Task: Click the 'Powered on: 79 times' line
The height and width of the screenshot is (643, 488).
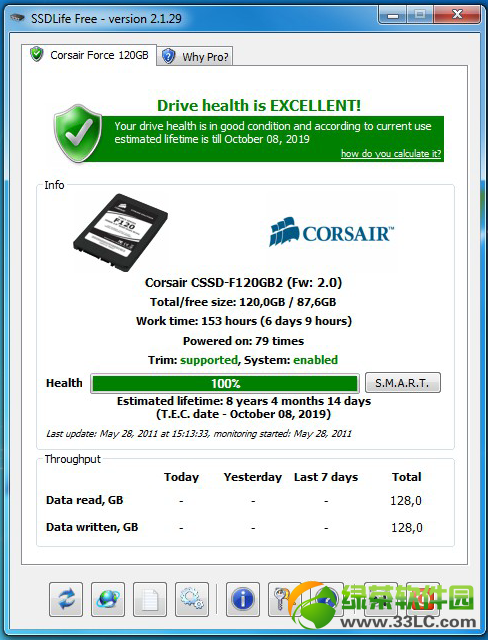Action: pos(244,341)
